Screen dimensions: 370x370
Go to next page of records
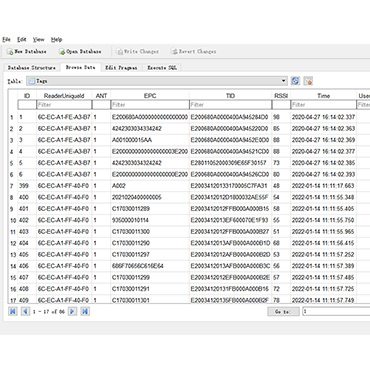(x=72, y=311)
